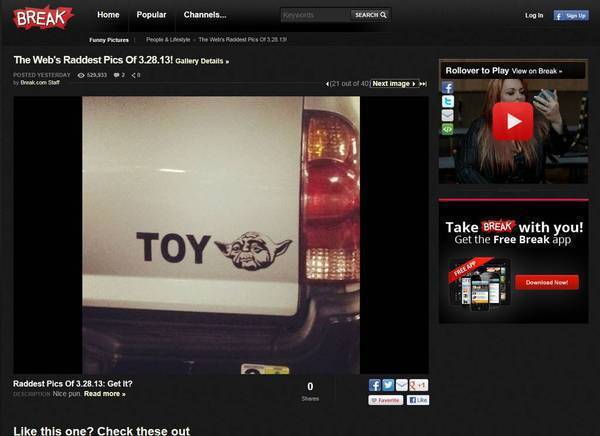Select the Funny Pictures breadcrumb
This screenshot has height=436, width=600.
[109, 40]
